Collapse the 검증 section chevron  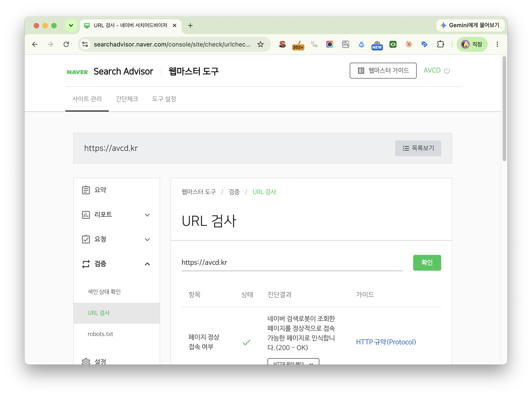coord(147,264)
